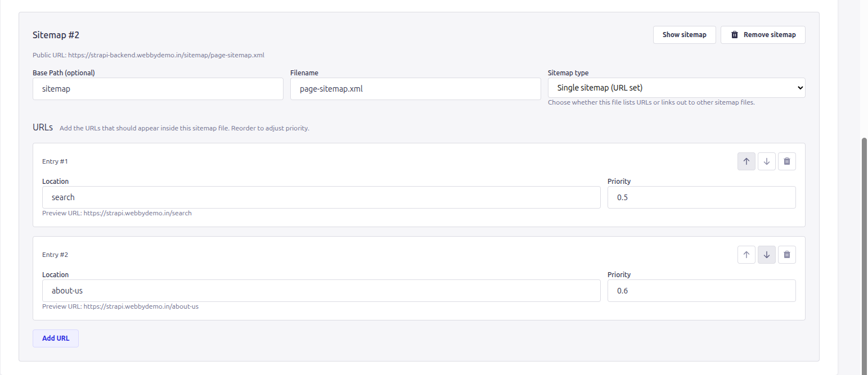
Task: Click the trash icon on Entry #1
Action: coord(786,161)
